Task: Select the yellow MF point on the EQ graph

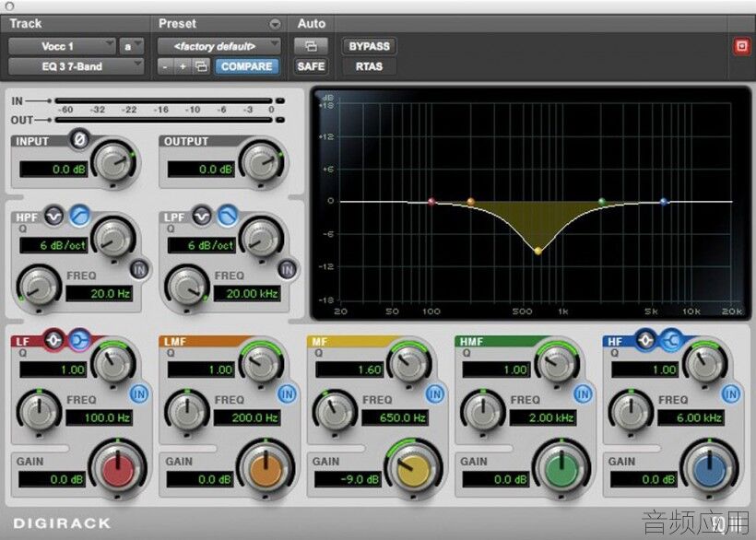Action: pyautogui.click(x=538, y=251)
